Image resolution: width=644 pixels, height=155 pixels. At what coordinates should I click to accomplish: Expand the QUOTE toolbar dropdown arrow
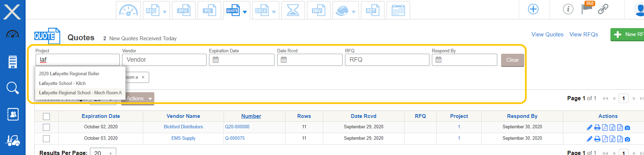(245, 12)
